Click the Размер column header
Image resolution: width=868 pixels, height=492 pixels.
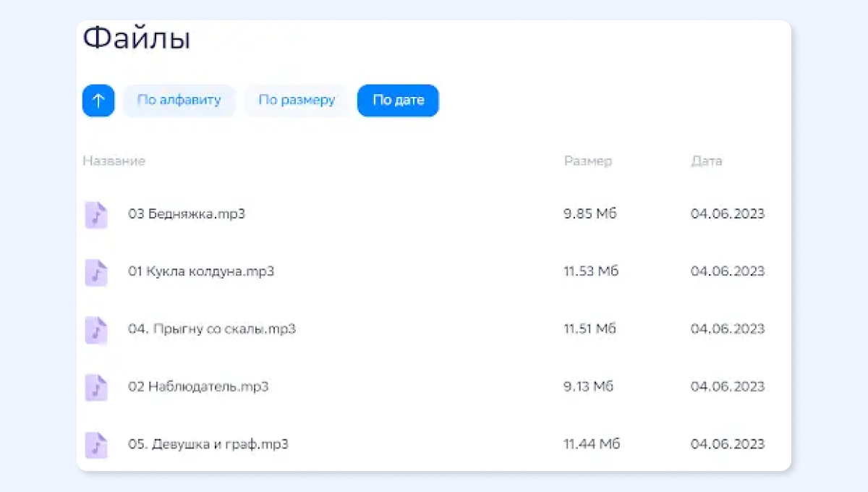click(x=588, y=161)
